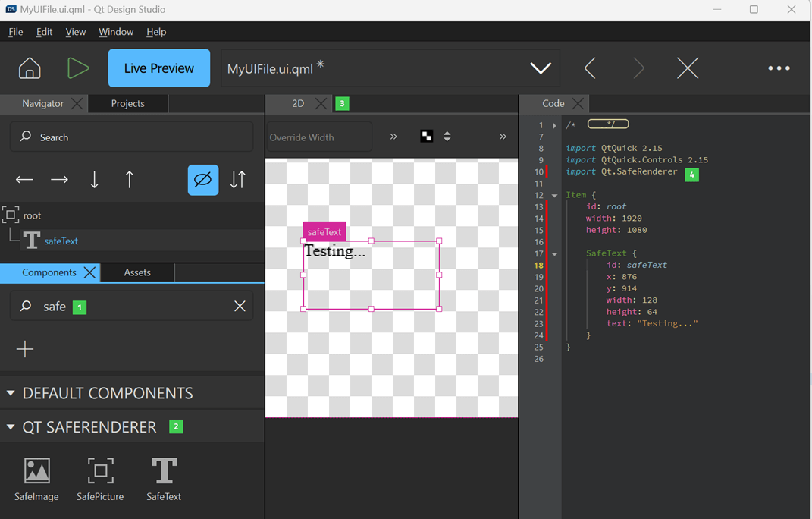This screenshot has height=519, width=812.
Task: Switch to the Assets tab
Action: click(x=137, y=272)
